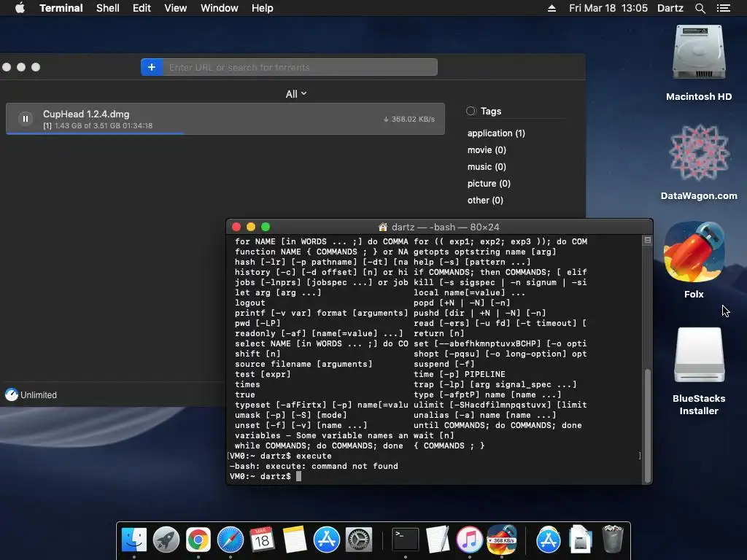Click the Terminal icon in the Dock
Image resolution: width=747 pixels, height=560 pixels.
(x=406, y=540)
